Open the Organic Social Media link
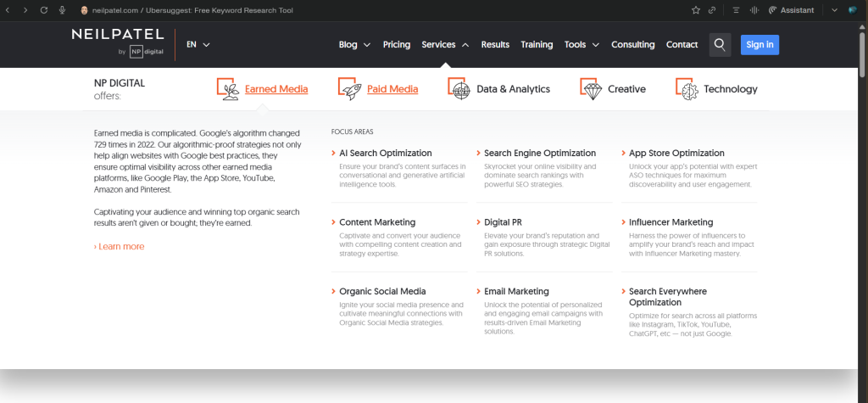The height and width of the screenshot is (403, 868). tap(382, 292)
